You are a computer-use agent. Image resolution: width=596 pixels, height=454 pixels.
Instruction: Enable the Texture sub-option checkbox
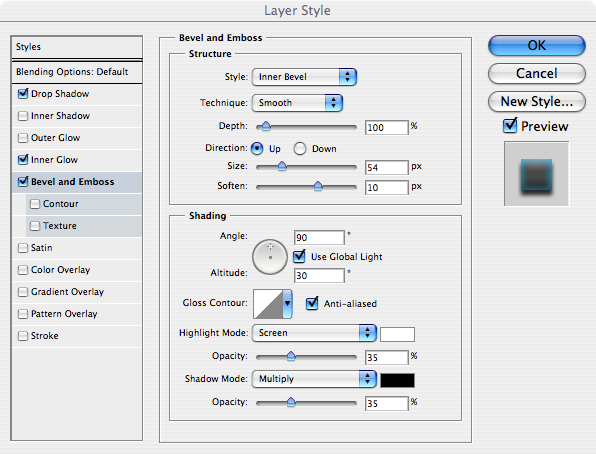35,226
